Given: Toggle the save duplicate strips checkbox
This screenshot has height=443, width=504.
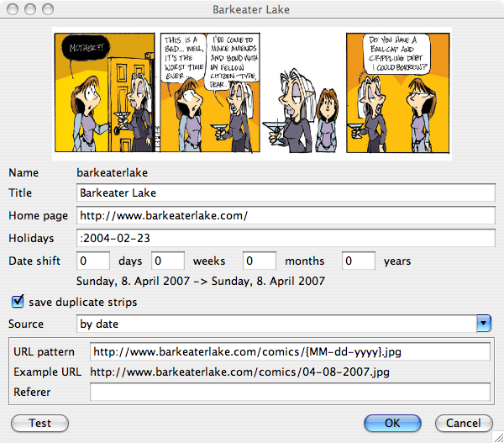Looking at the screenshot, I should pos(18,302).
